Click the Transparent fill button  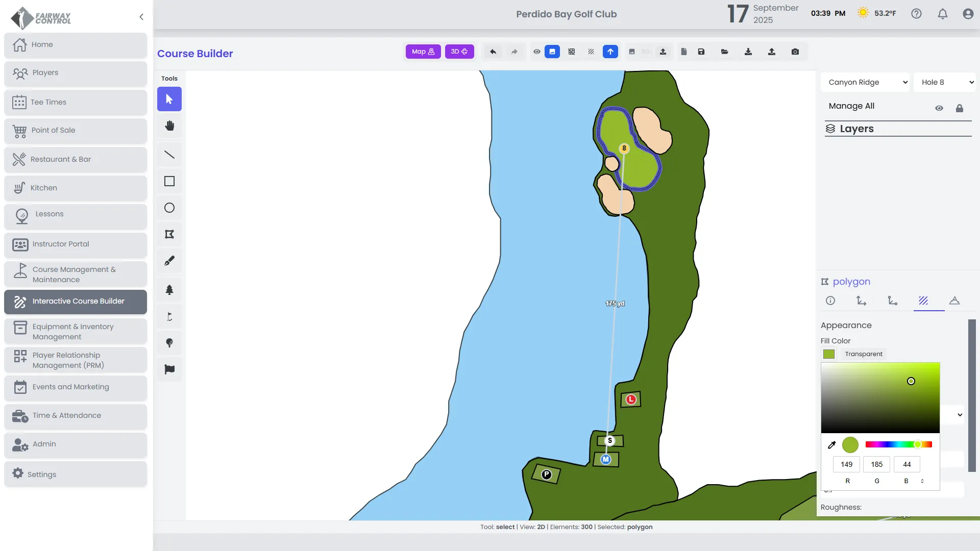tap(863, 354)
